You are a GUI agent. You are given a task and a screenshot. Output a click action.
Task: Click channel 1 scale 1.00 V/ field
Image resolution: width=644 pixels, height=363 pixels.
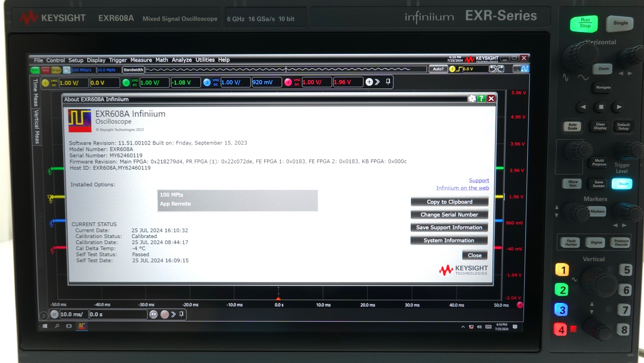pos(74,83)
